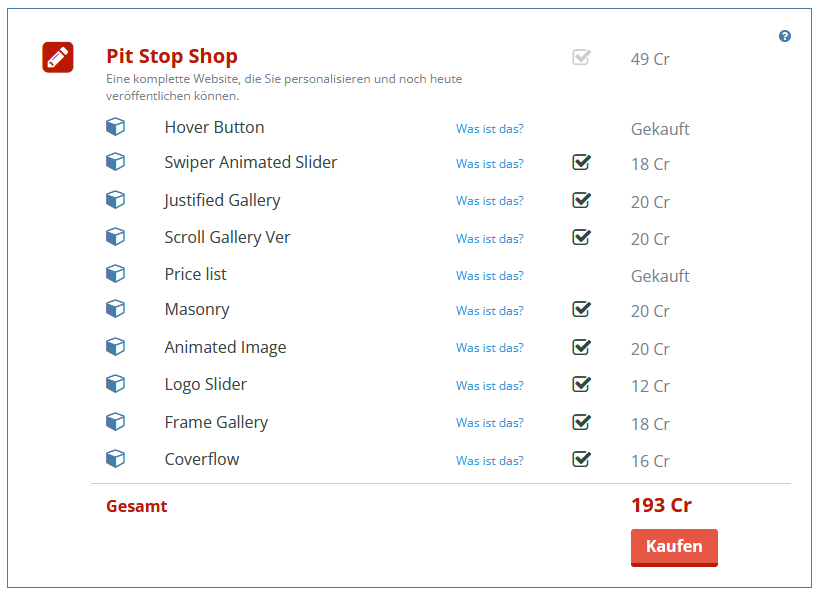This screenshot has width=819, height=597.
Task: Click the cube icon beside Coverflow
Action: point(116,459)
